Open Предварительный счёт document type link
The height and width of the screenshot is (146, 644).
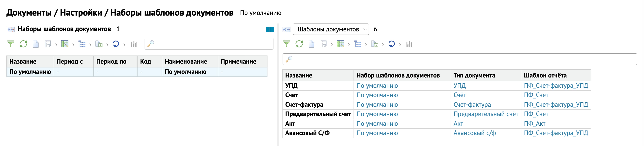coord(486,114)
